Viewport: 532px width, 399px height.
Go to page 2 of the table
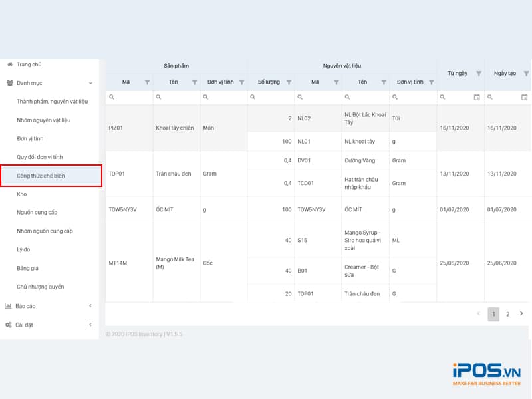(x=507, y=314)
